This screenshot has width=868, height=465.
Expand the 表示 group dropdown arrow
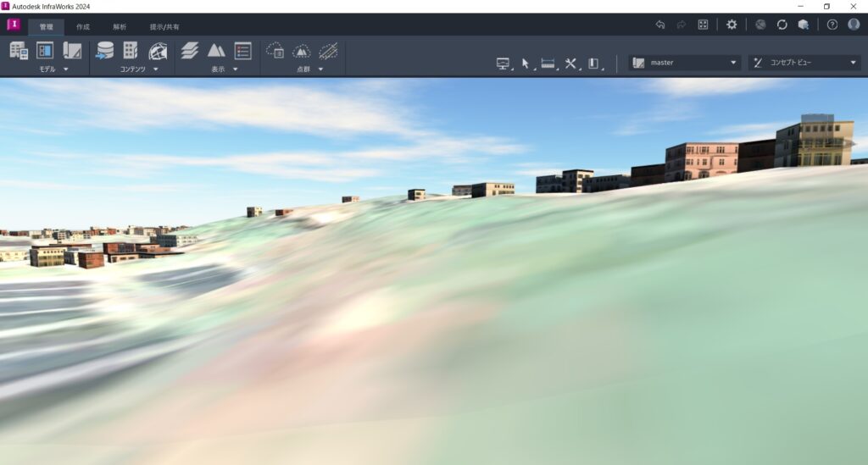[x=236, y=69]
